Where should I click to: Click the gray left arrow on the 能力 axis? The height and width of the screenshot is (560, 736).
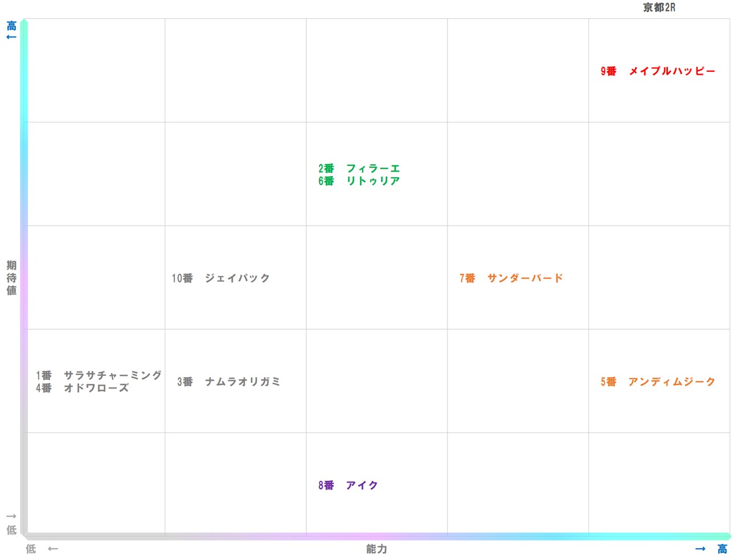pyautogui.click(x=53, y=549)
